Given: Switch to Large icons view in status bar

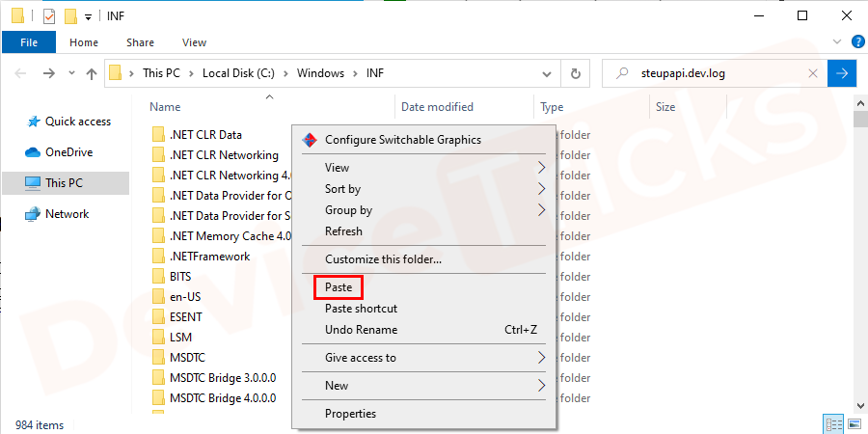Looking at the screenshot, I should coord(854,423).
